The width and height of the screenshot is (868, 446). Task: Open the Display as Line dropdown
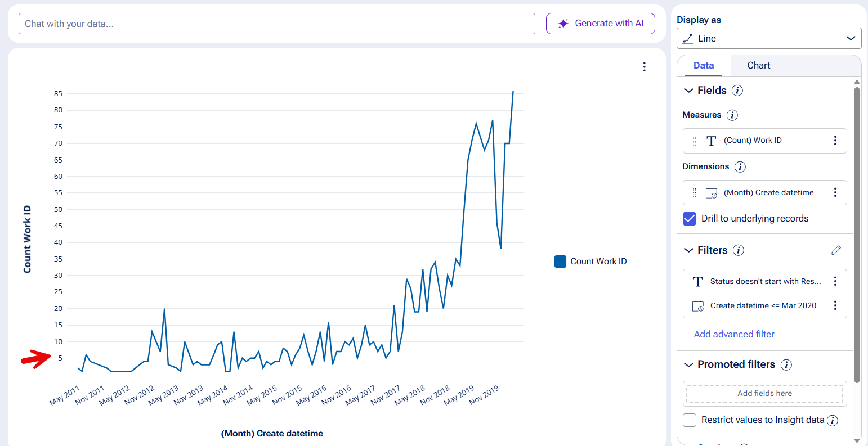[769, 38]
